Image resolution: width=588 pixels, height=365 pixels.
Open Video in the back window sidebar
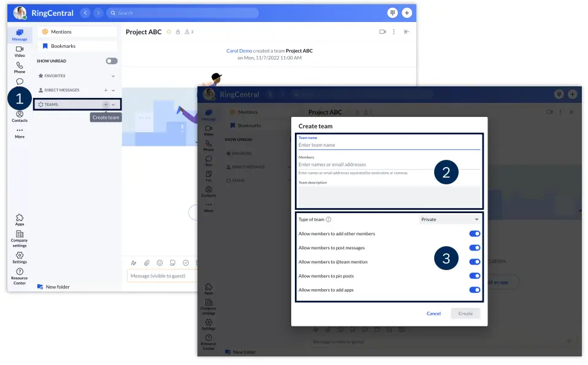click(x=20, y=51)
